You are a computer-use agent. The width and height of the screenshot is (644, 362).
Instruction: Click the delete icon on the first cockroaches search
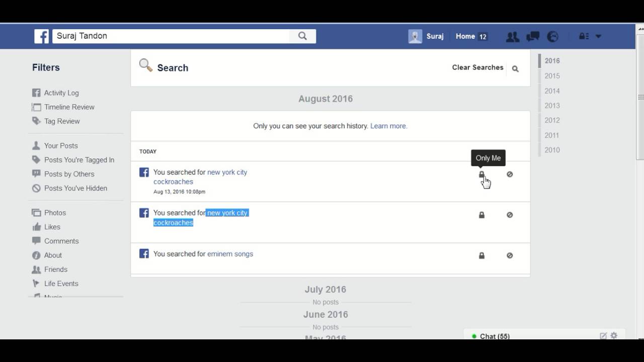coord(510,174)
